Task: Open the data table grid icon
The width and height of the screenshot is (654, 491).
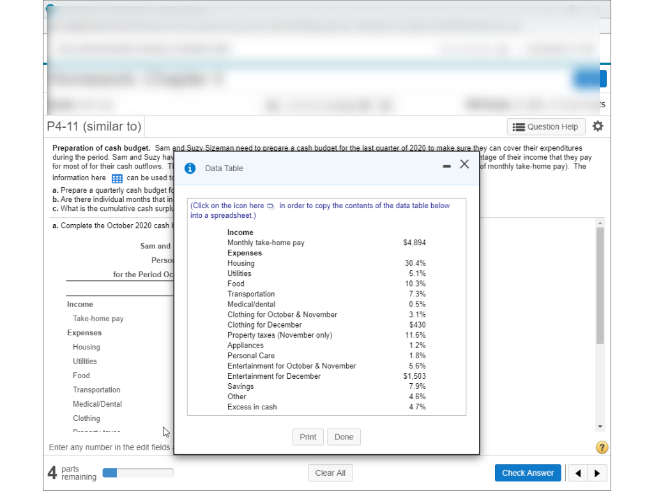Action: [117, 179]
